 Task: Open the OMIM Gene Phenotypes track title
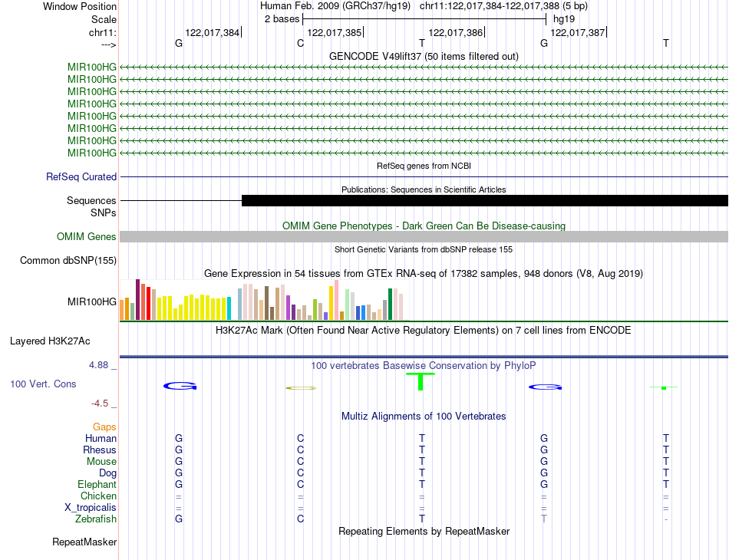[x=424, y=226]
